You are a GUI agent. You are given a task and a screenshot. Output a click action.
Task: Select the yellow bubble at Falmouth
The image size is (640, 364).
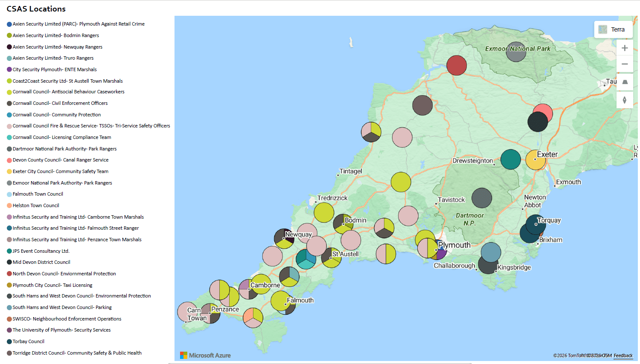[281, 301]
